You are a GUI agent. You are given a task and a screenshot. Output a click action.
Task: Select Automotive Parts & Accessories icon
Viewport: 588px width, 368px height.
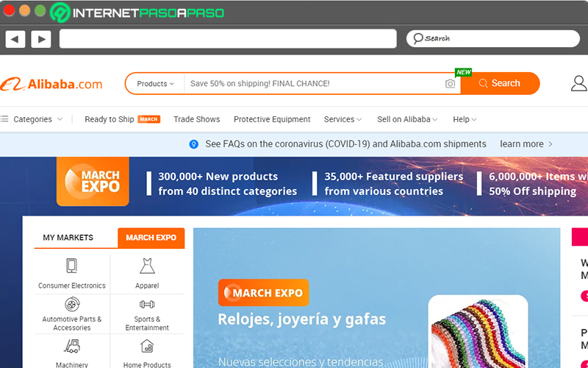[72, 304]
